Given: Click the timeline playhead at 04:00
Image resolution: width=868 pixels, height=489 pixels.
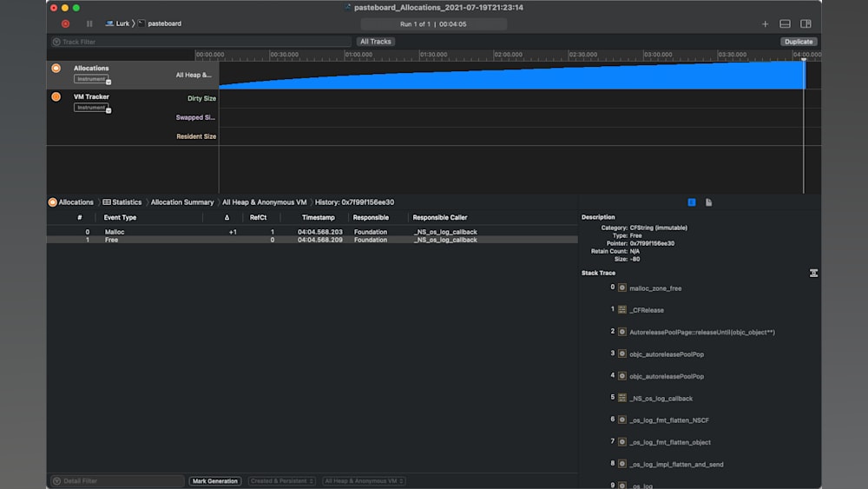Looking at the screenshot, I should click(x=804, y=59).
